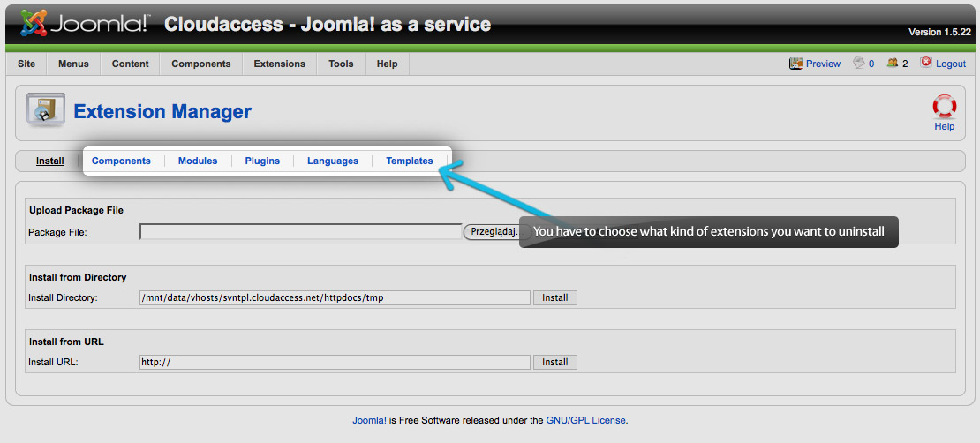This screenshot has height=443, width=980.
Task: Click the Upload Package File heading
Action: click(76, 211)
